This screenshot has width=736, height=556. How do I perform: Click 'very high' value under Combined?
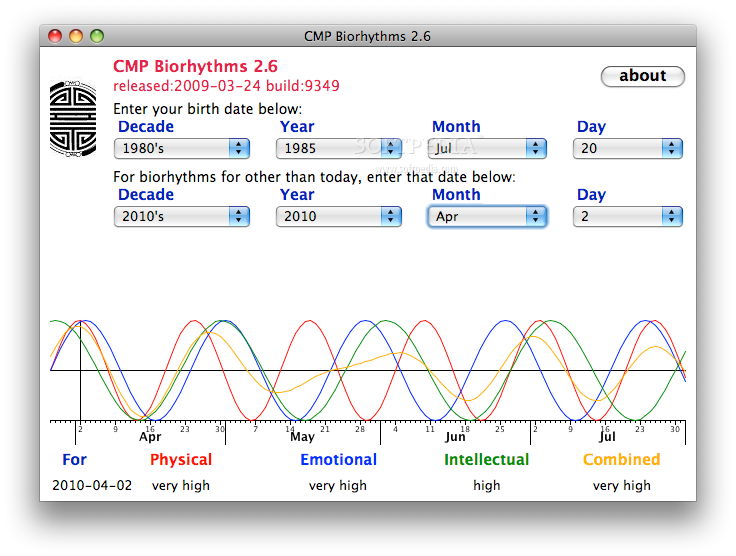tap(621, 486)
